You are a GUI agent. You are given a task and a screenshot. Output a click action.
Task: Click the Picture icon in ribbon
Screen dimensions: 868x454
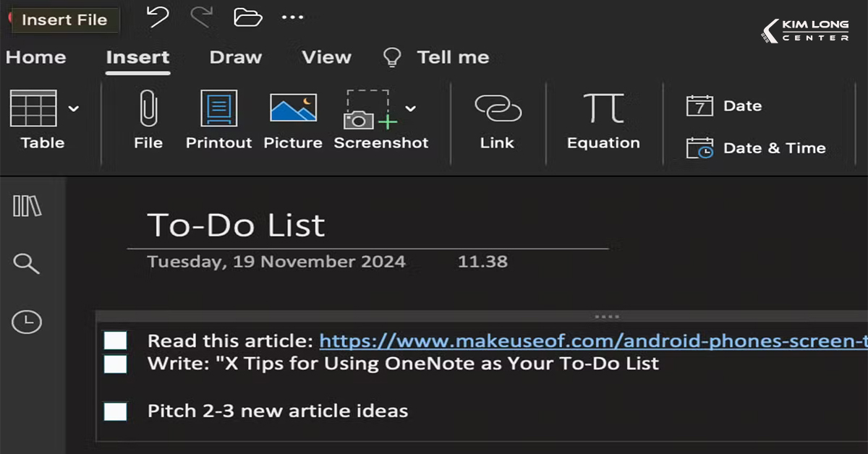coord(293,108)
